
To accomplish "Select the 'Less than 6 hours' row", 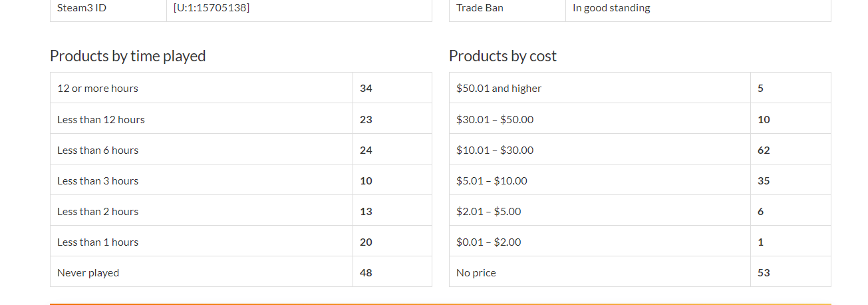I will click(x=98, y=151).
